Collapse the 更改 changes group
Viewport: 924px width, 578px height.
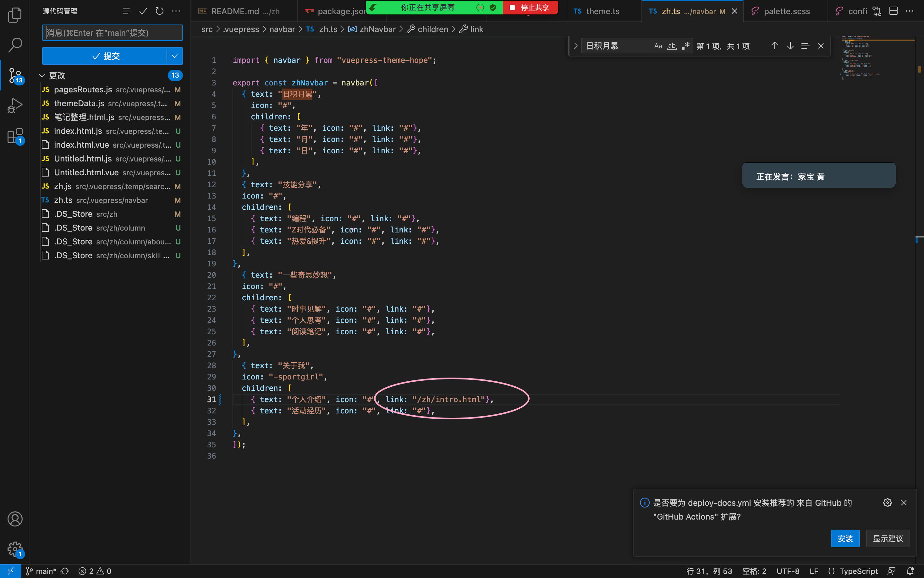[x=42, y=75]
